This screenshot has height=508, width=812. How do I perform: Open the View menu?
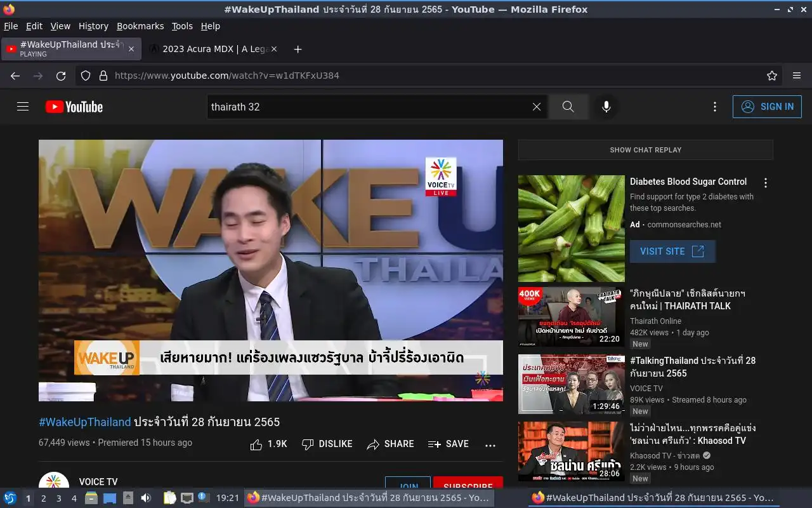click(x=60, y=26)
